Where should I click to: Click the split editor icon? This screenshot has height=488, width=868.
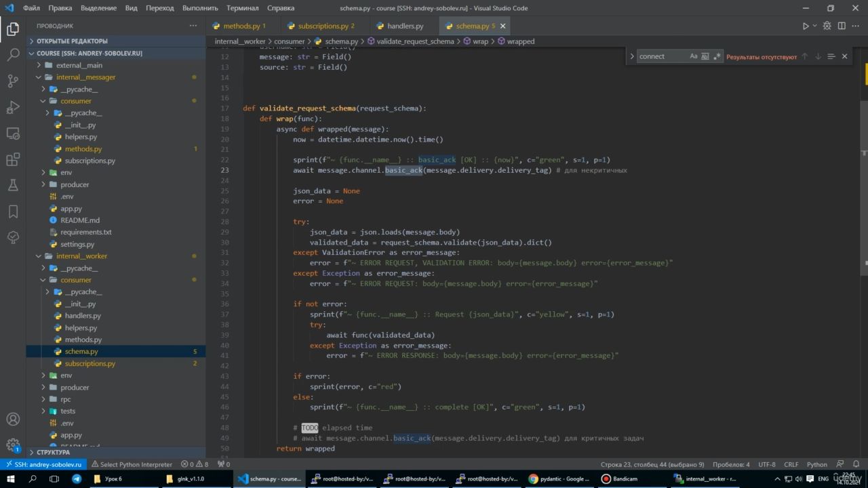[x=842, y=26]
